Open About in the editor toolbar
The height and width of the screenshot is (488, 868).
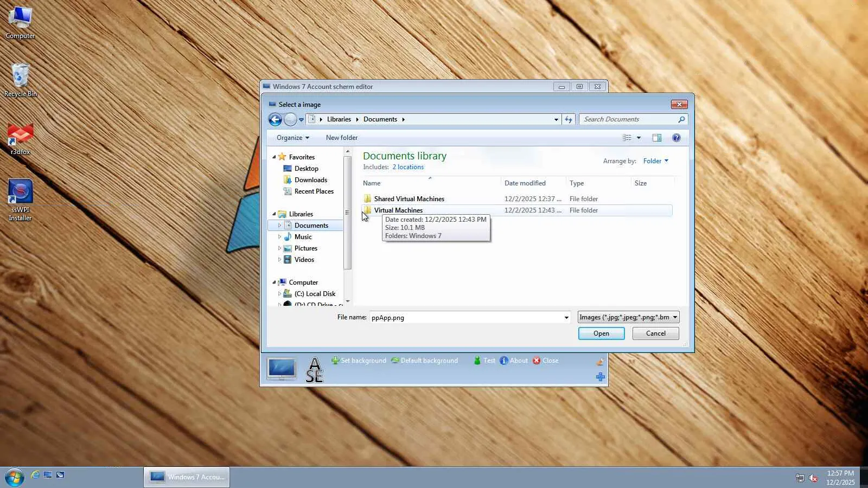514,361
